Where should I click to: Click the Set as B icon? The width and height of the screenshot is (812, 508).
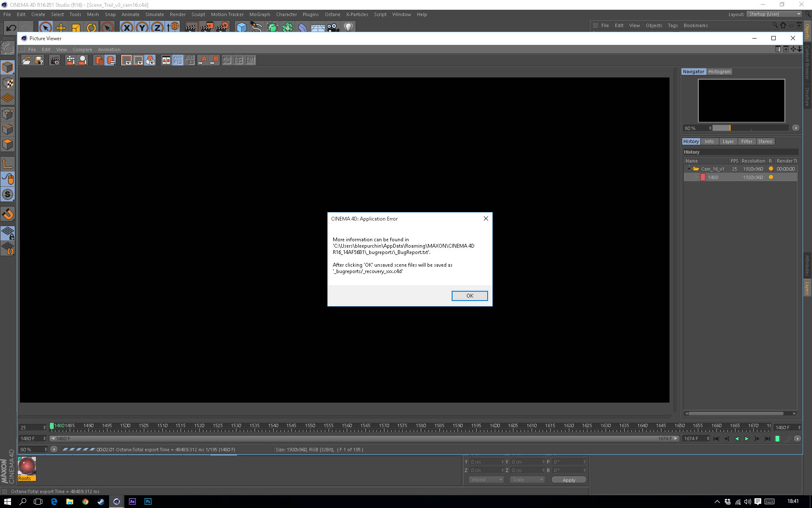(x=215, y=61)
